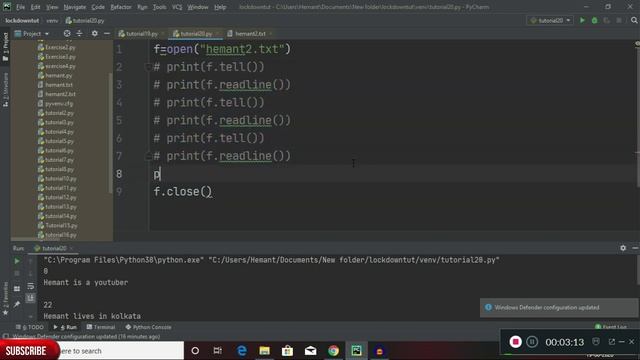Open Cortana circle on the taskbar
The height and width of the screenshot is (360, 640).
[195, 351]
